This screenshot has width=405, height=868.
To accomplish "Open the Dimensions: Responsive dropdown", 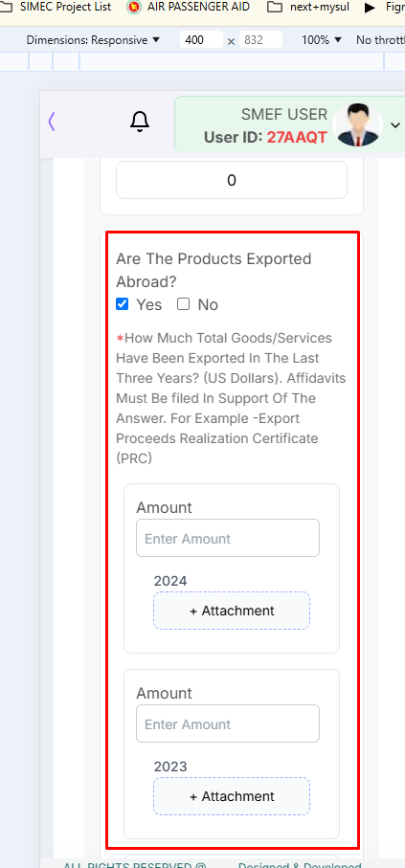I will [x=93, y=40].
